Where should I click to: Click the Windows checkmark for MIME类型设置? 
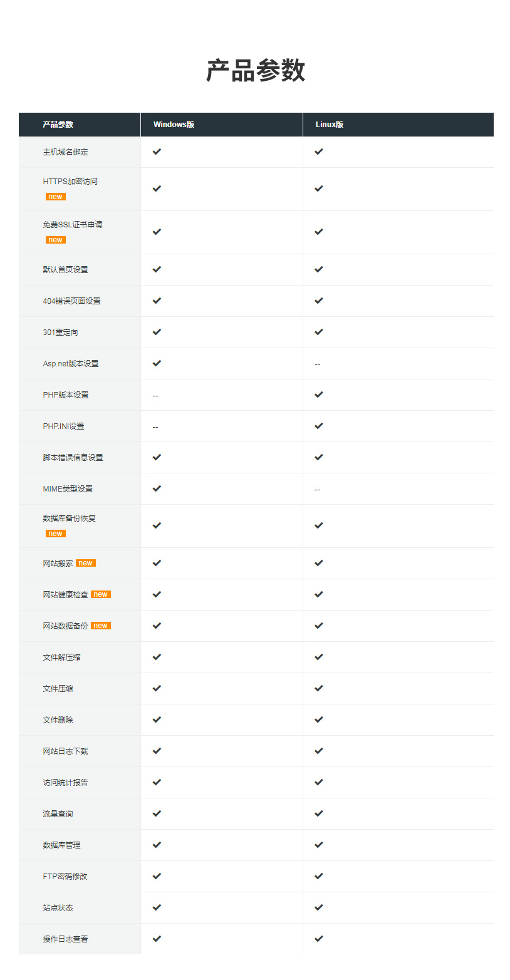click(x=157, y=488)
